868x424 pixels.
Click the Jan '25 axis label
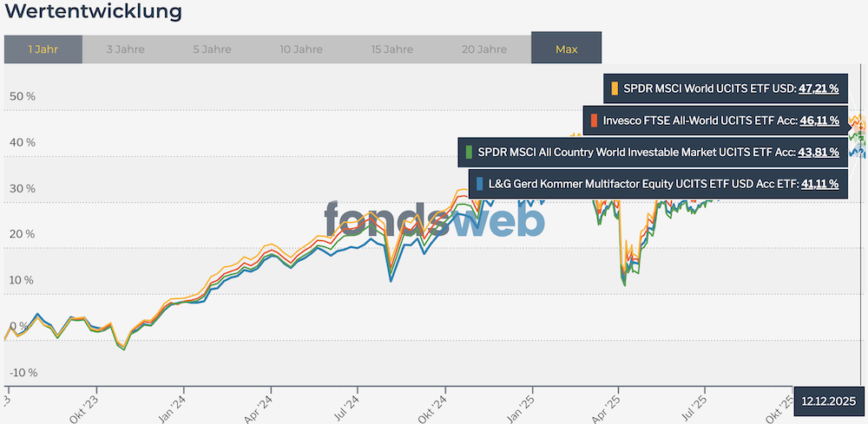[520, 408]
